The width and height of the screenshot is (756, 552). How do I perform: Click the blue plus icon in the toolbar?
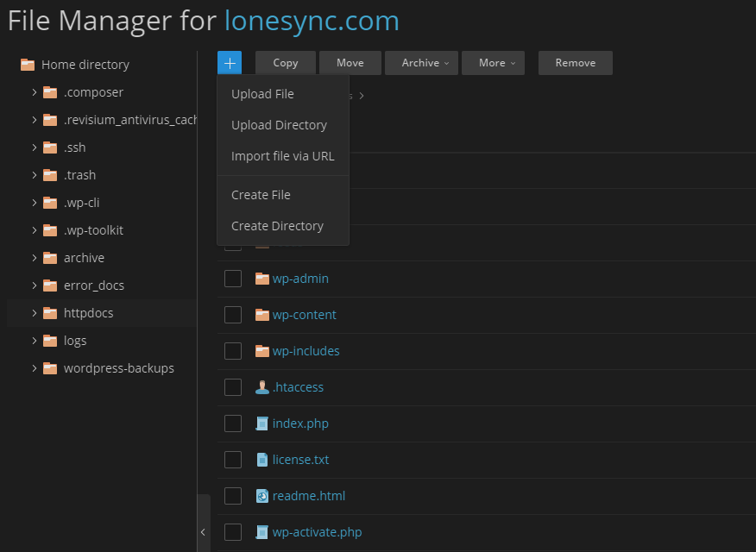(x=229, y=62)
